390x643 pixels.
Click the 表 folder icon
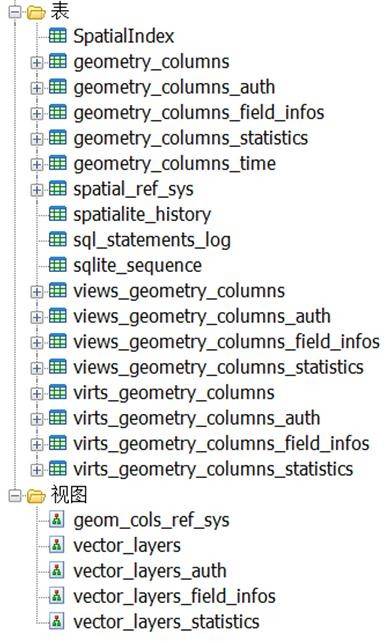[36, 12]
